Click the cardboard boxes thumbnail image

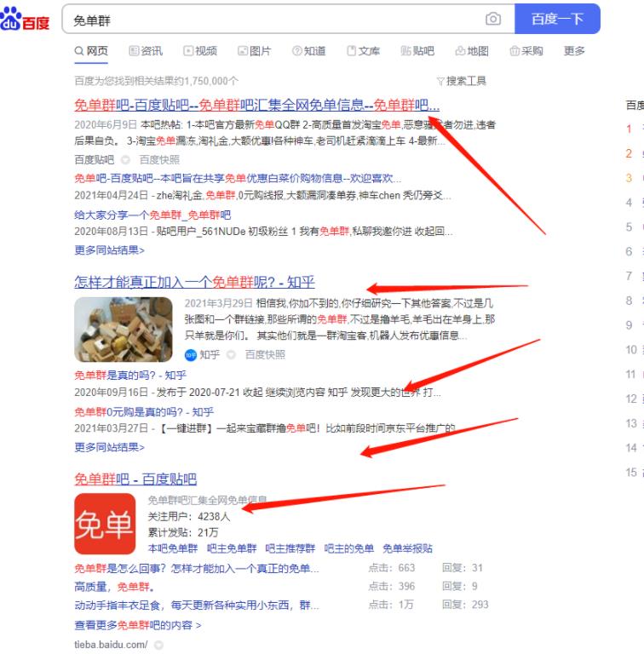[123, 330]
